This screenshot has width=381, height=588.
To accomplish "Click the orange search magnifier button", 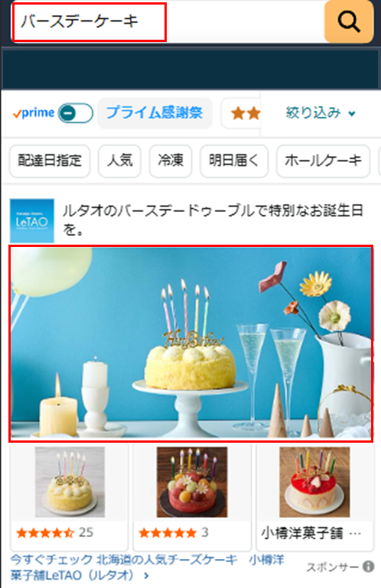I will click(349, 21).
